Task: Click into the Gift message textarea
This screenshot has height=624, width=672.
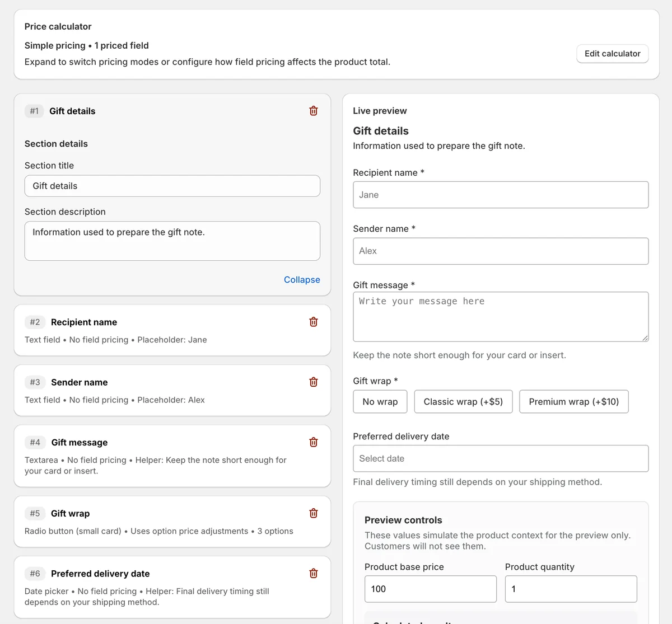Action: coord(501,317)
